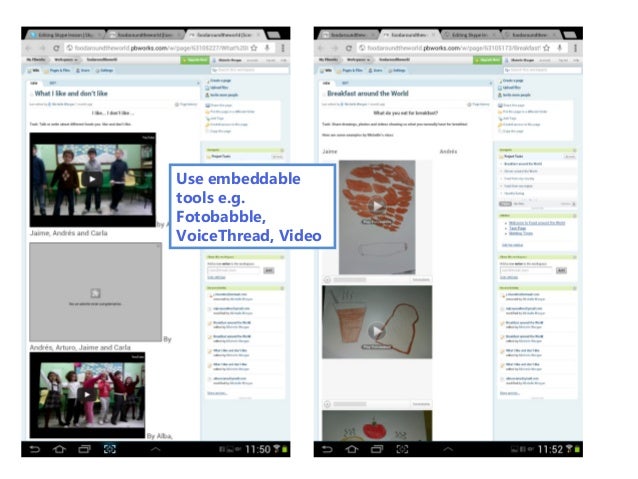
Task: Open recent apps on the right tablet
Action: (377, 449)
